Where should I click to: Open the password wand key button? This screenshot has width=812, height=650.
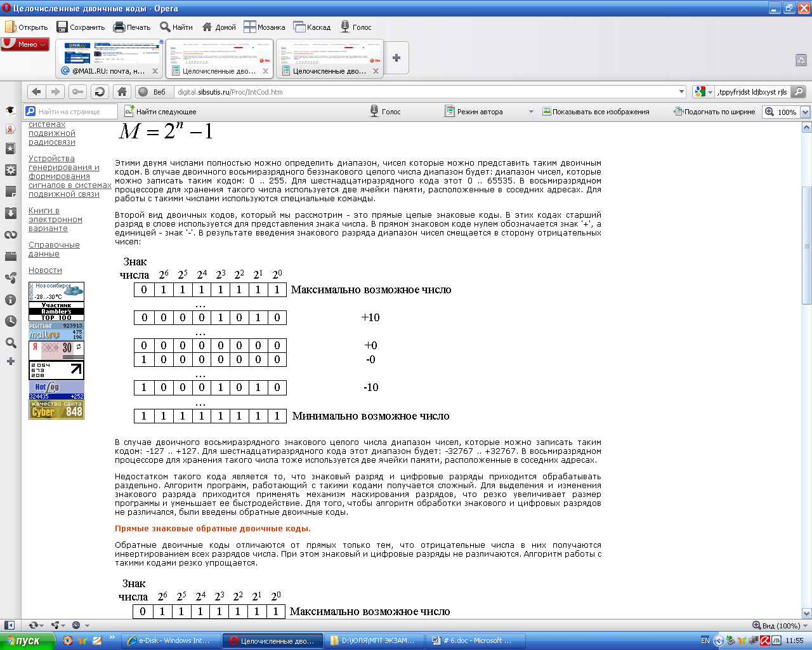tap(77, 91)
